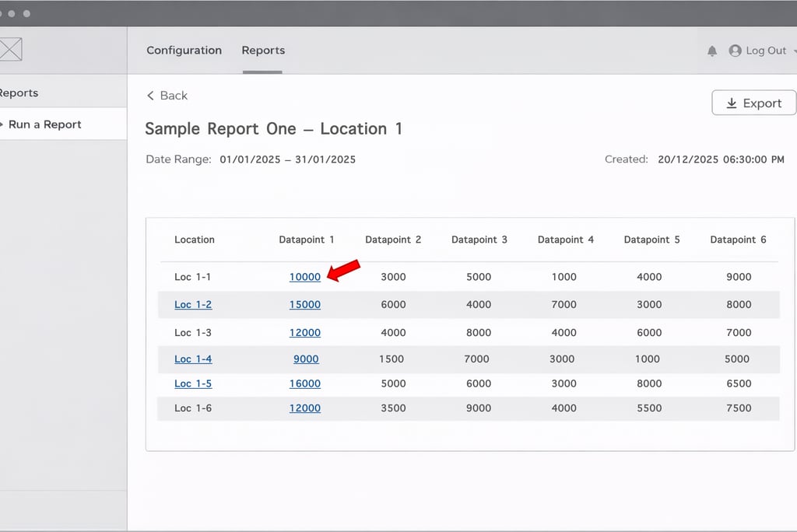The image size is (797, 532).
Task: Click the 16000 datapoint link
Action: coord(305,383)
